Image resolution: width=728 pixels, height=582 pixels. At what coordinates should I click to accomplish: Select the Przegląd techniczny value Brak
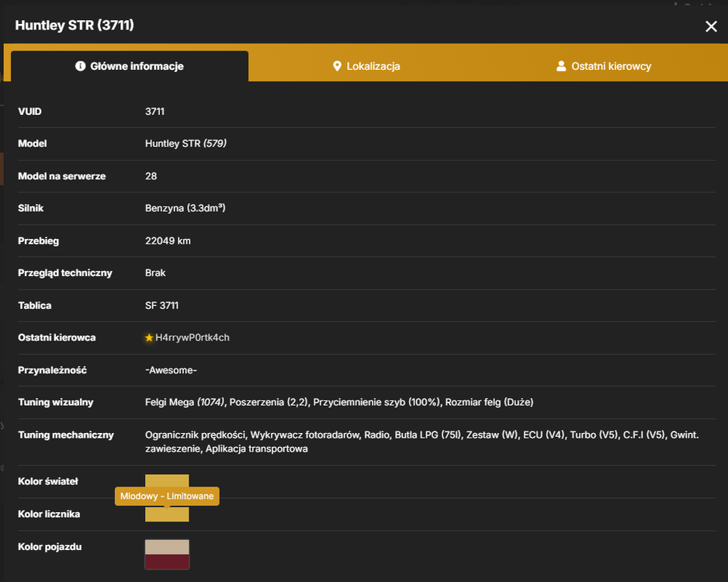(x=155, y=273)
